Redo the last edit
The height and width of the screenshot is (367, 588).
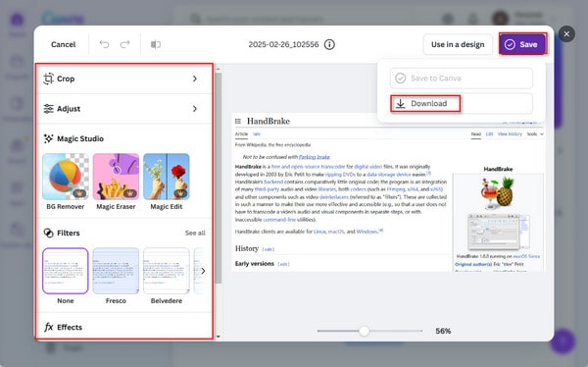(x=125, y=44)
